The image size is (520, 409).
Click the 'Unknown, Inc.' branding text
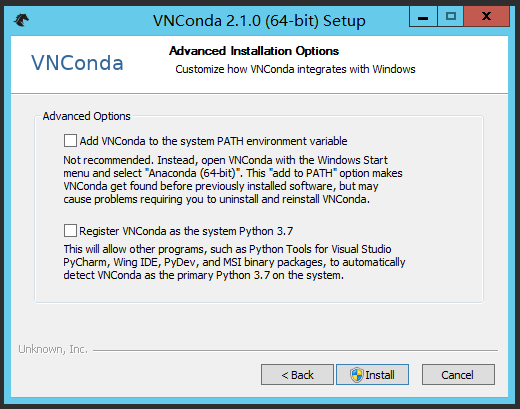coord(53,349)
